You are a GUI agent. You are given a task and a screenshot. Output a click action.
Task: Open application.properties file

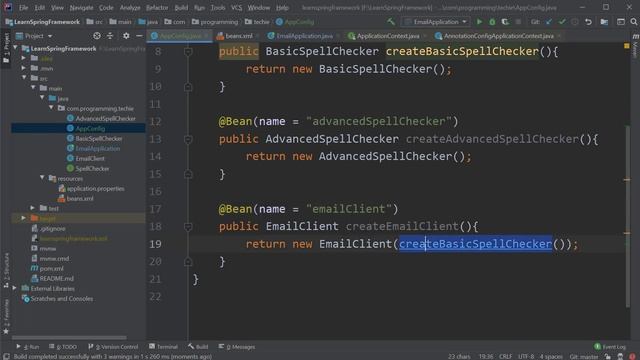pyautogui.click(x=96, y=188)
